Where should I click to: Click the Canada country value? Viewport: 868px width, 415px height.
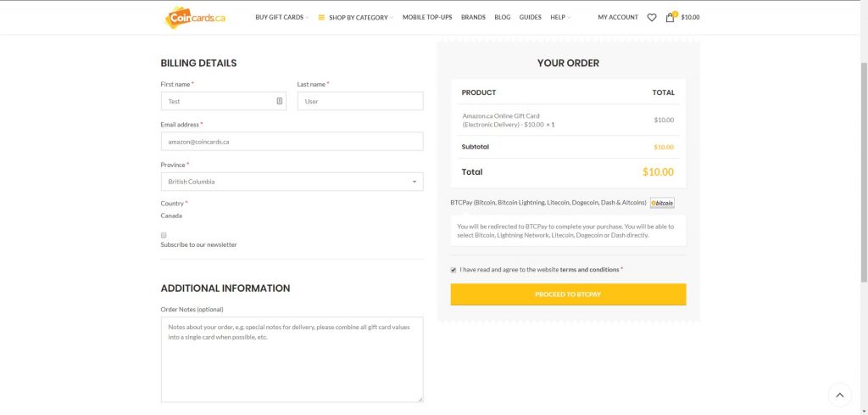point(171,216)
